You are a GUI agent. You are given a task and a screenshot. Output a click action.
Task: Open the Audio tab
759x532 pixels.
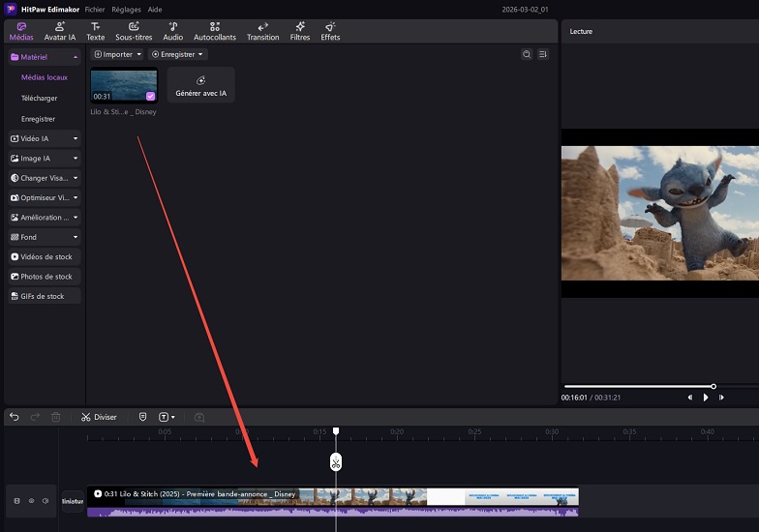pyautogui.click(x=172, y=31)
